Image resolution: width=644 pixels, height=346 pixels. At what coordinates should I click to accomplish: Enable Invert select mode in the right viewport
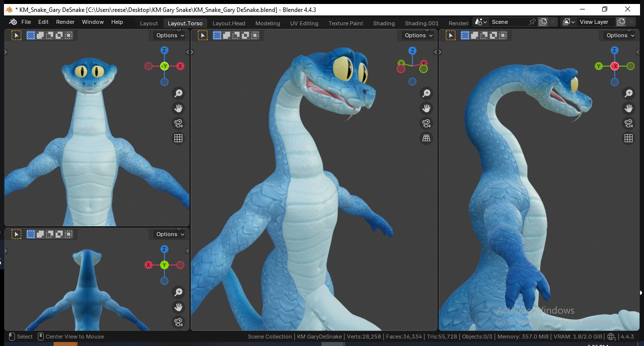click(x=493, y=35)
